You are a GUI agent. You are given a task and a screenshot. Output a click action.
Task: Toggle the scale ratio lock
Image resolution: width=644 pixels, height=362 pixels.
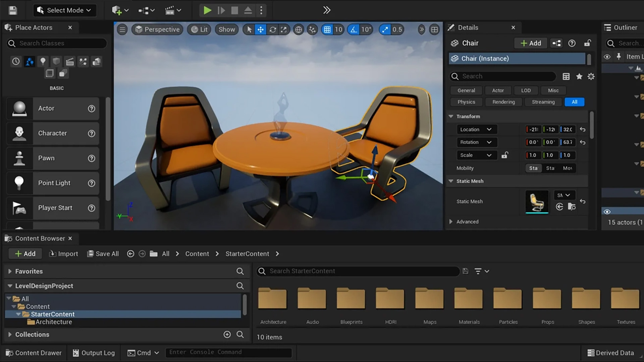click(505, 155)
